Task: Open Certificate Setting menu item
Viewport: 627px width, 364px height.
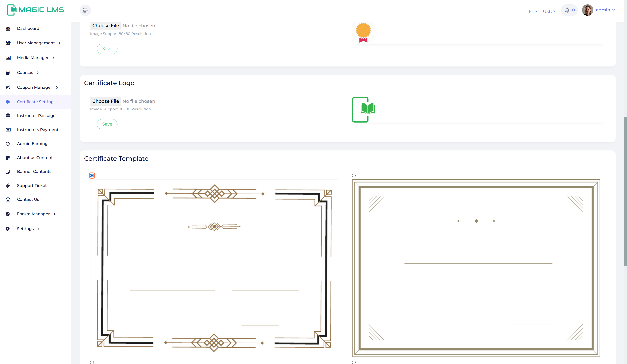Action: (36, 102)
